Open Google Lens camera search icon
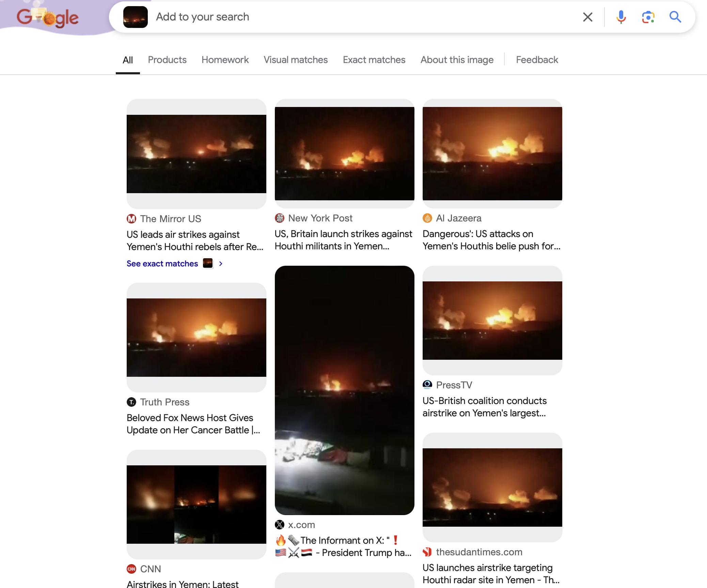 (648, 17)
